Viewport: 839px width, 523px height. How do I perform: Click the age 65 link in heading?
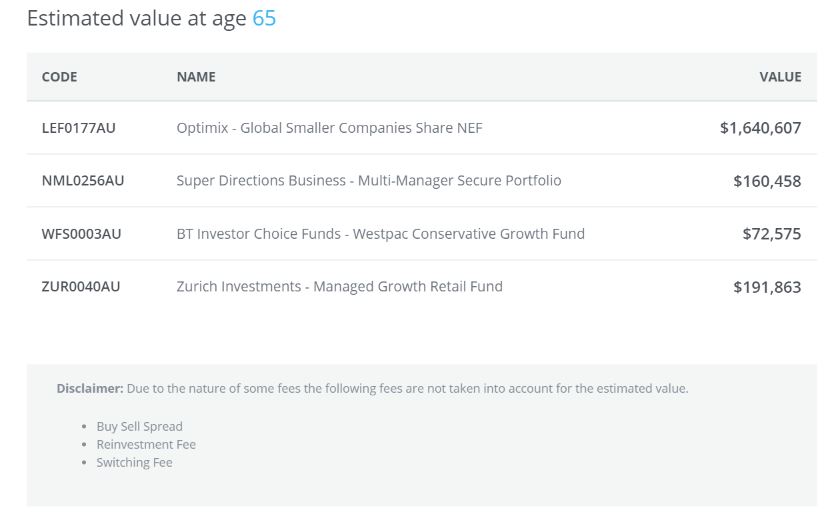tap(264, 19)
